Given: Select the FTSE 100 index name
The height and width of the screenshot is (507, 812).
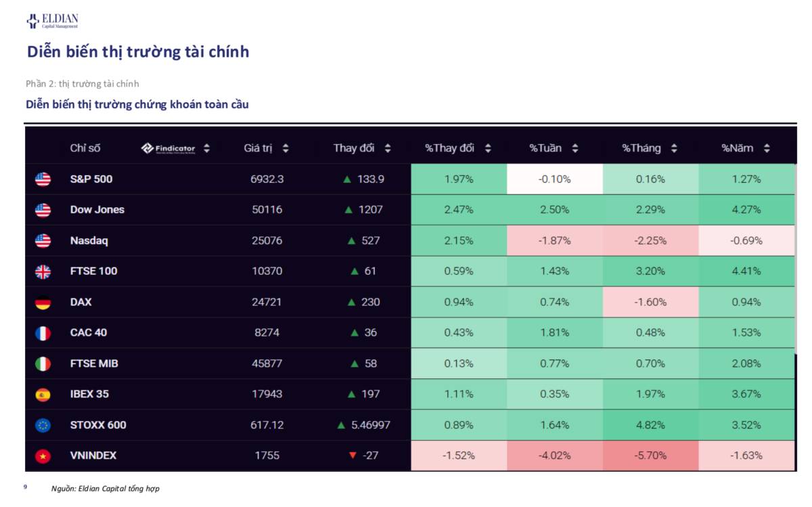Looking at the screenshot, I should click(93, 271).
